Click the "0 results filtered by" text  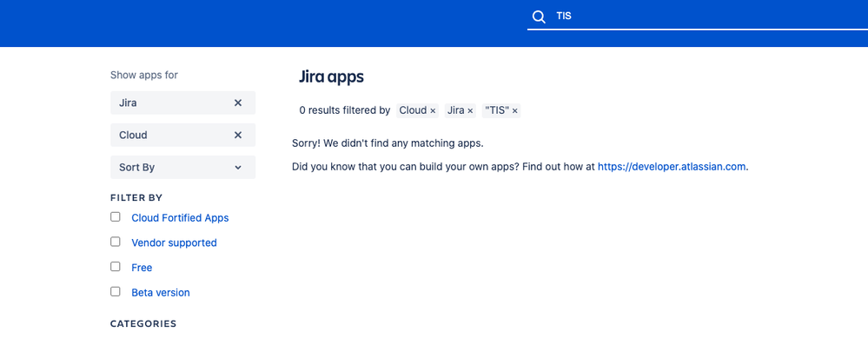tap(345, 110)
